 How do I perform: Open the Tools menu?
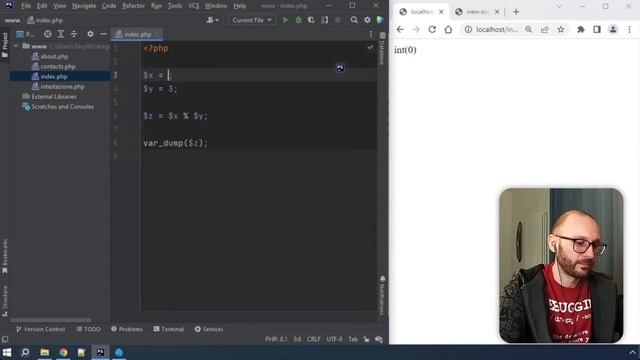pos(175,6)
